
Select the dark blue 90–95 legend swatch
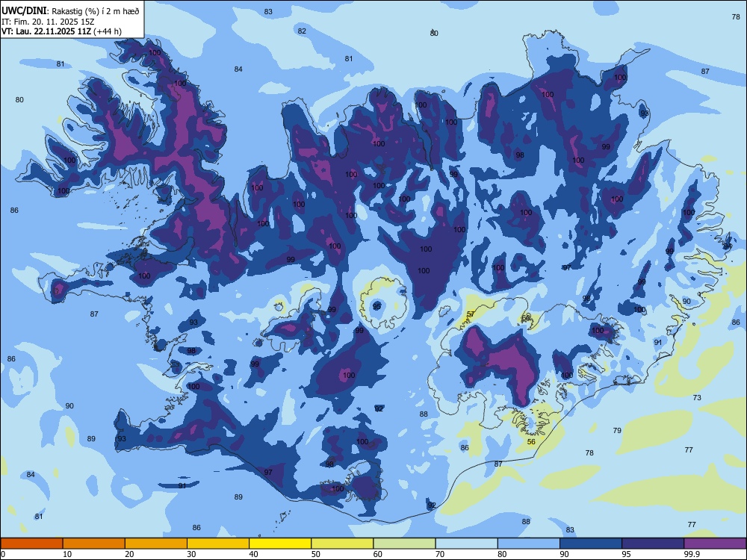pos(591,544)
